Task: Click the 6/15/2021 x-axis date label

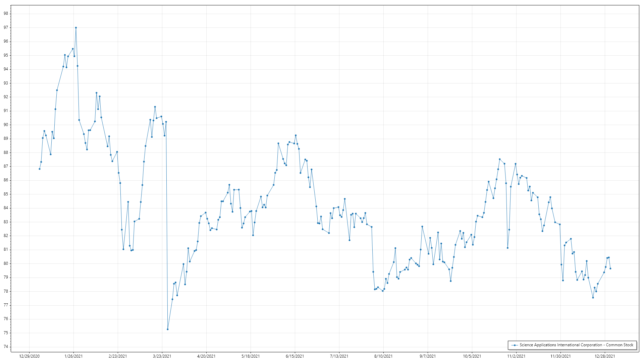Action: point(295,356)
